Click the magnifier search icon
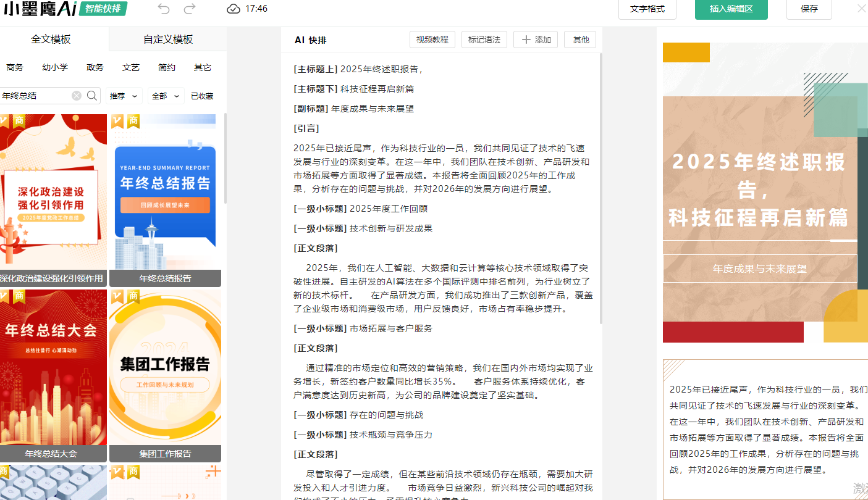The image size is (868, 500). [92, 96]
